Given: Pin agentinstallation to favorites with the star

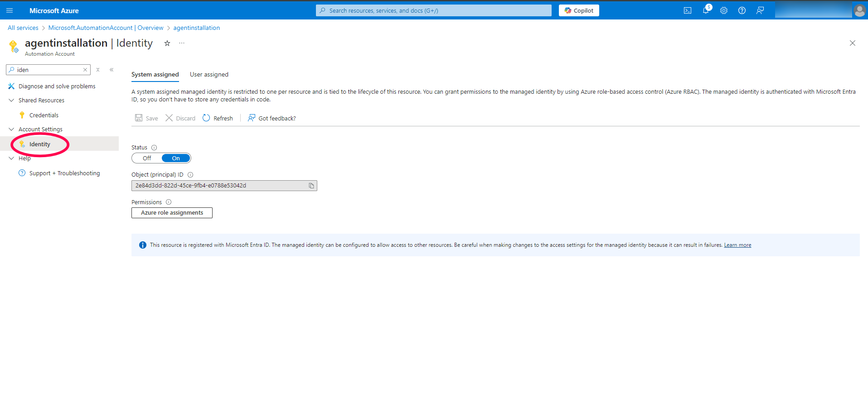Looking at the screenshot, I should (167, 43).
